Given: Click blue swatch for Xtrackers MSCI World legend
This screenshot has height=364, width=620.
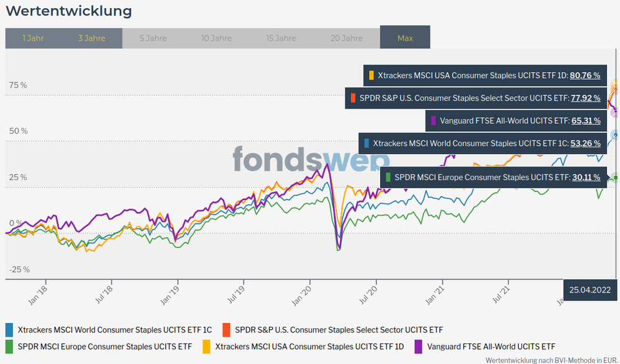Looking at the screenshot, I should [x=9, y=330].
